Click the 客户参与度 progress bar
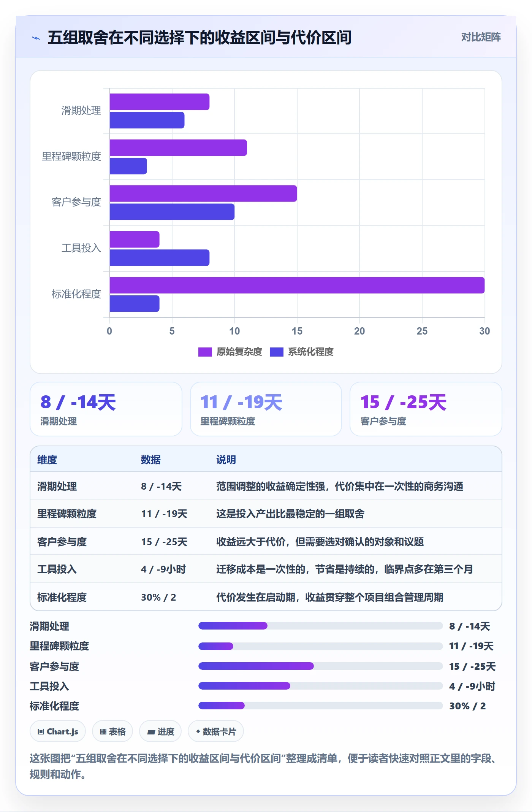 [x=321, y=666]
